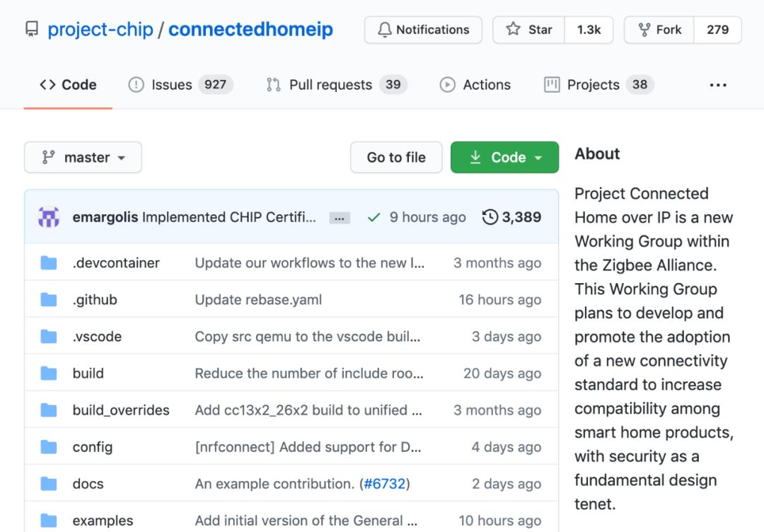Click the .devcontainer folder icon
The height and width of the screenshot is (532, 764).
point(49,263)
